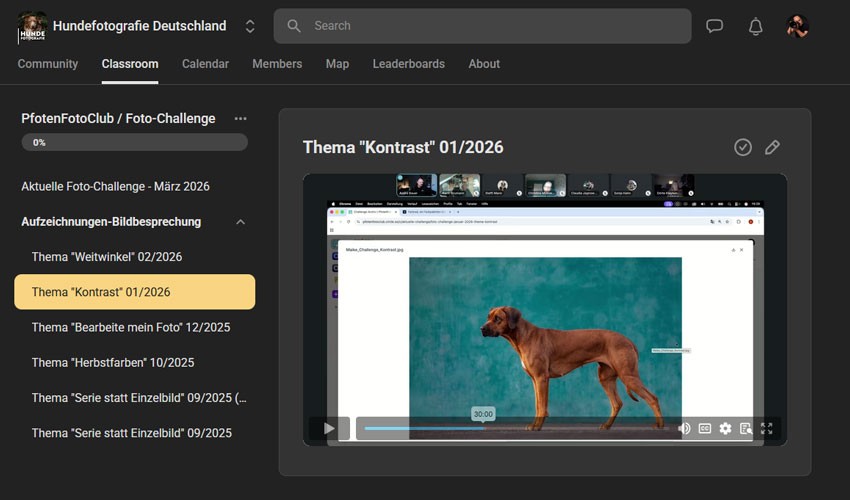
Task: Mute the video volume
Action: (684, 428)
